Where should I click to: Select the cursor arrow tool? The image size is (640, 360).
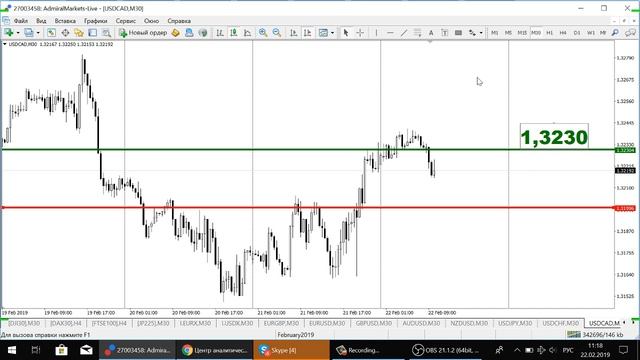346,33
